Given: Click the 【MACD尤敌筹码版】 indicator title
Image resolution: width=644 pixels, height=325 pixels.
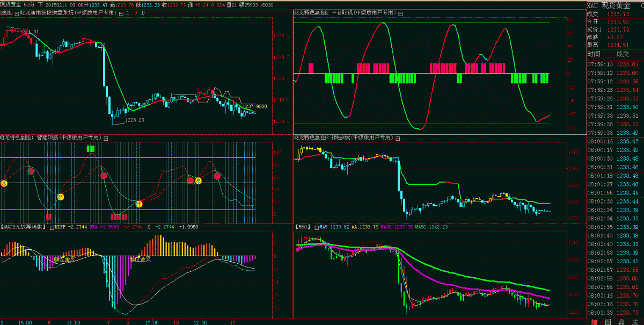Looking at the screenshot, I should [25, 227].
